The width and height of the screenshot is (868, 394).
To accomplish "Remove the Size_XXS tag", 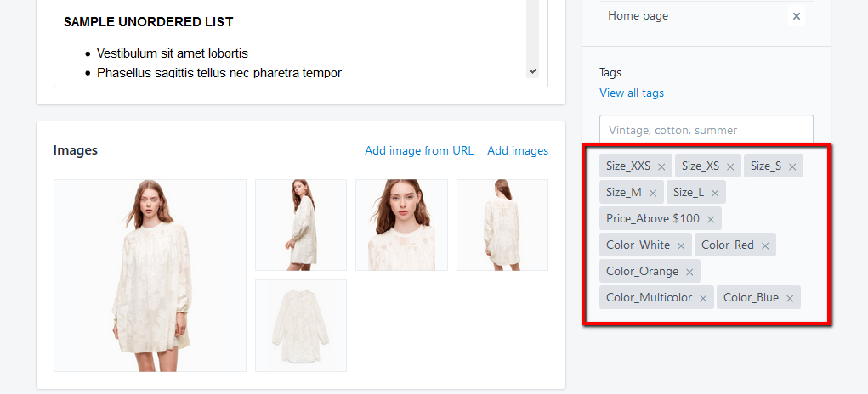I will pos(661,166).
